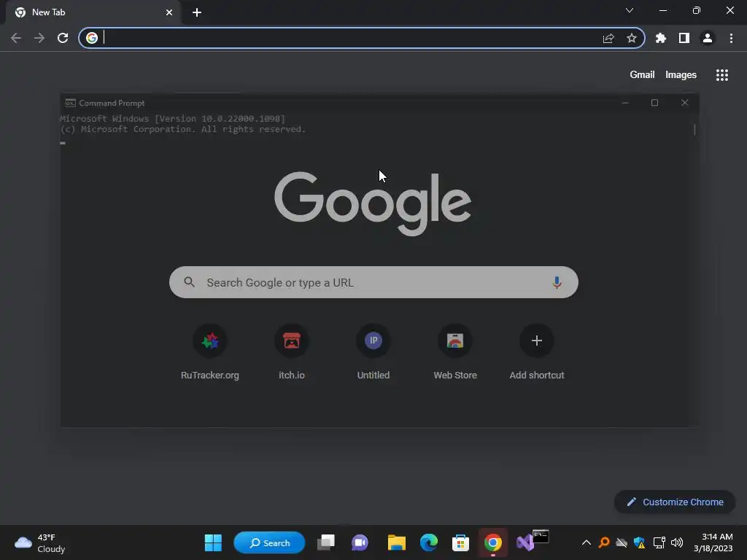Open the Extensions puzzle icon
The image size is (747, 560).
661,38
